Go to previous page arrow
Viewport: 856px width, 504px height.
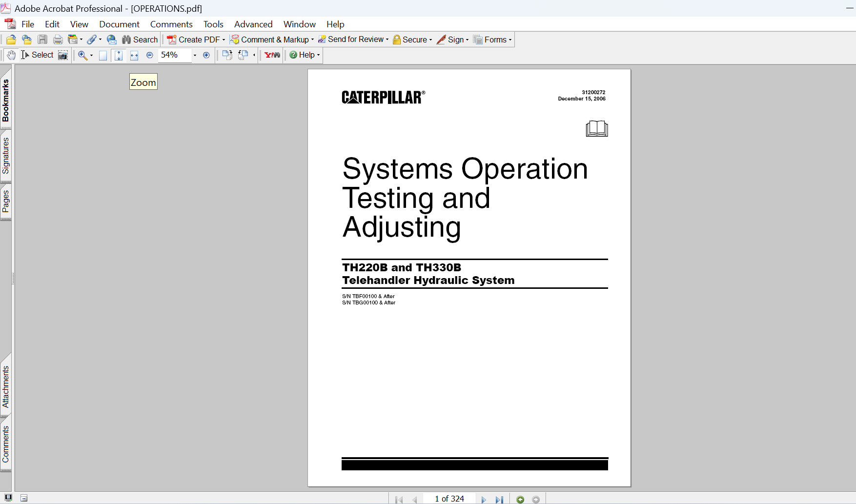coord(415,499)
